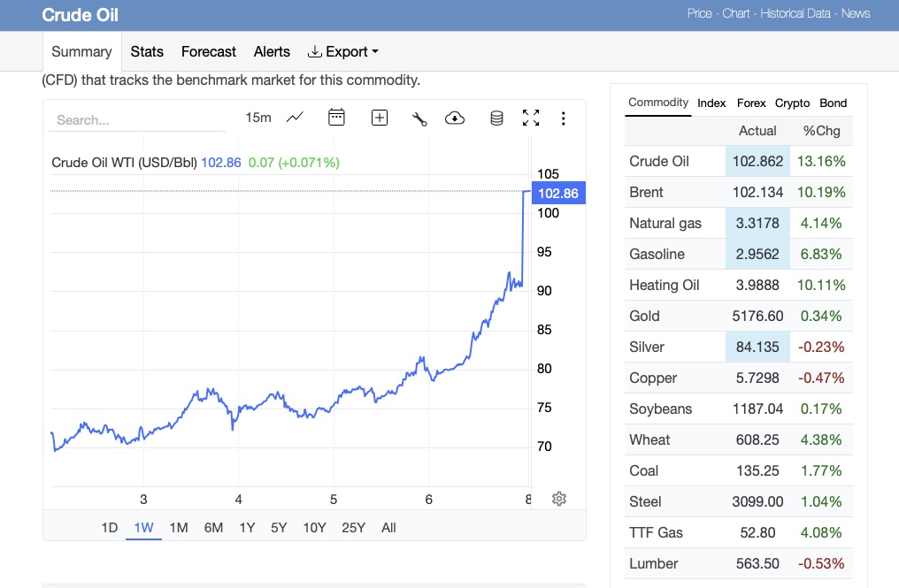Expand the Export dropdown

tap(342, 51)
